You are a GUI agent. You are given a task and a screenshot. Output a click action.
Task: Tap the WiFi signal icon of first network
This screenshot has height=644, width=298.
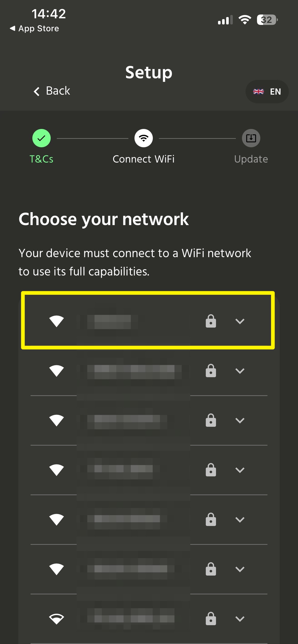point(57,321)
